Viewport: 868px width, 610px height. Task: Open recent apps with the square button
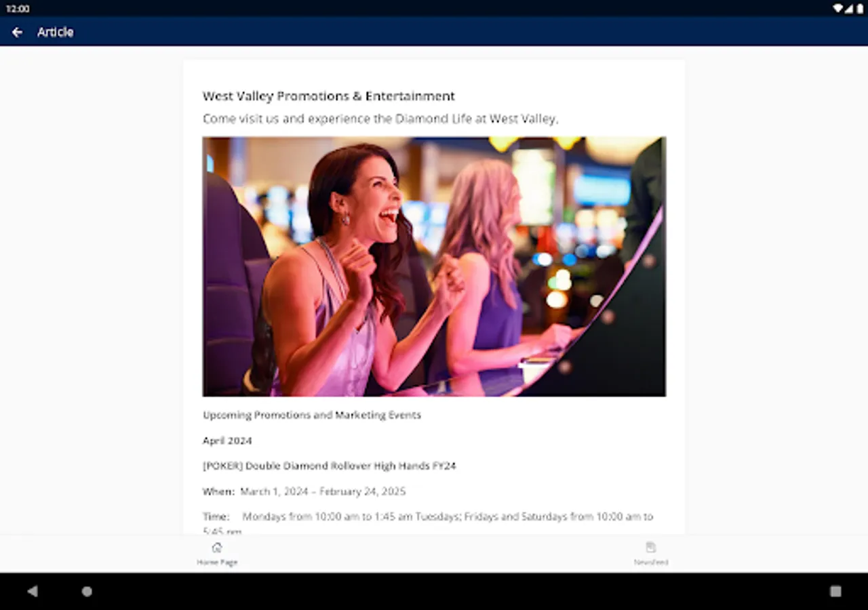(835, 591)
